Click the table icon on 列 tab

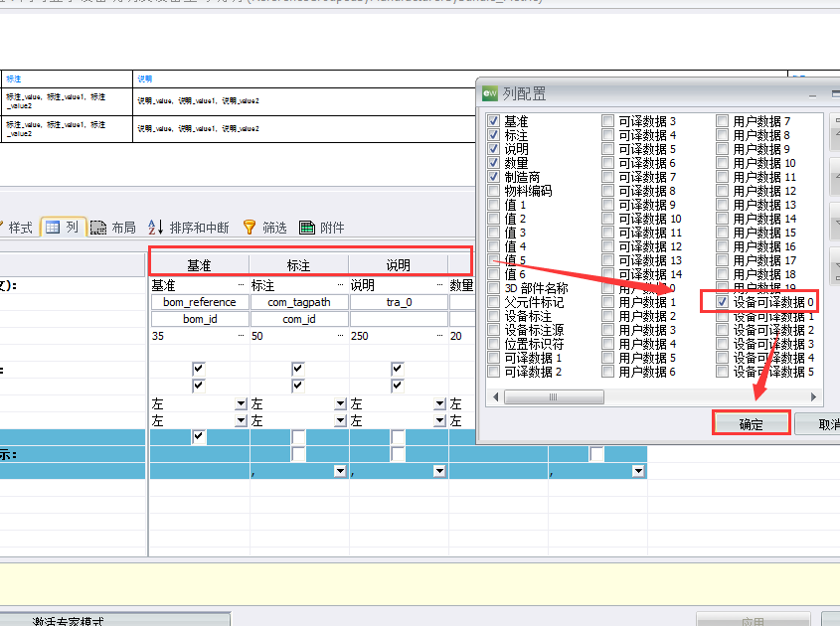tap(53, 228)
